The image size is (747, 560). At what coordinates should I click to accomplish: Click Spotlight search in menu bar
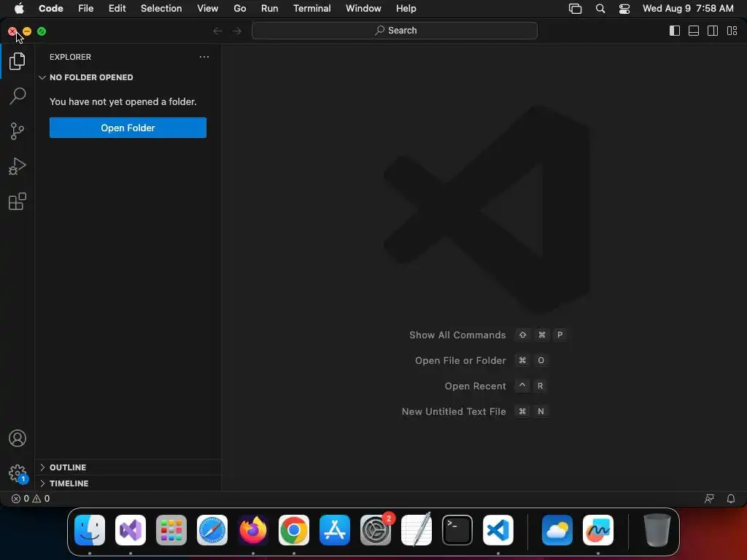tap(600, 9)
